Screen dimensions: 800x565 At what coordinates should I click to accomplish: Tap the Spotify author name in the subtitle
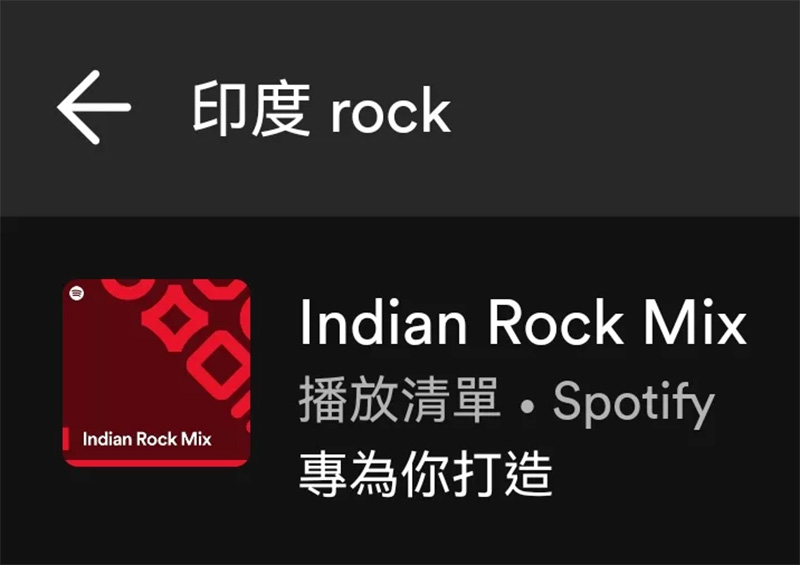point(634,404)
